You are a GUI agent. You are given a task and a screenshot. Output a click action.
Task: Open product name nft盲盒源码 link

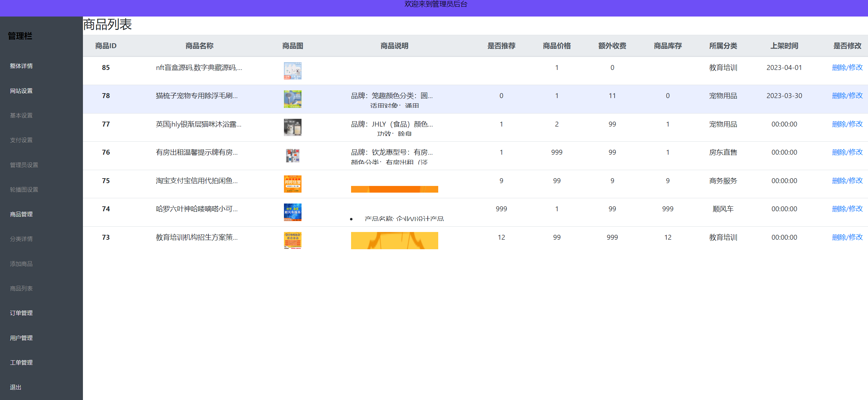(199, 67)
